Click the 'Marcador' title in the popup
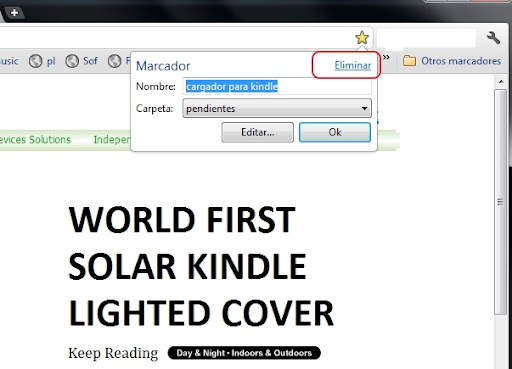The height and width of the screenshot is (369, 512). coord(163,66)
